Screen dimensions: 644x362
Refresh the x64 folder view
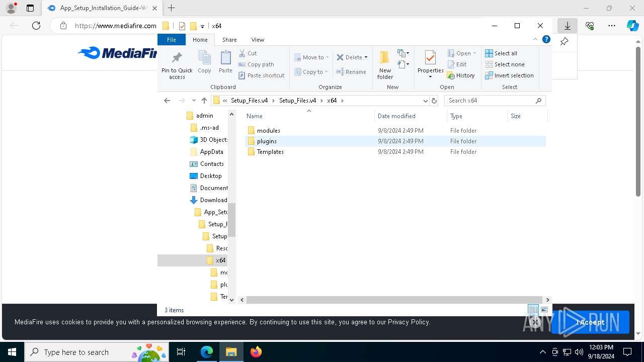click(434, 101)
